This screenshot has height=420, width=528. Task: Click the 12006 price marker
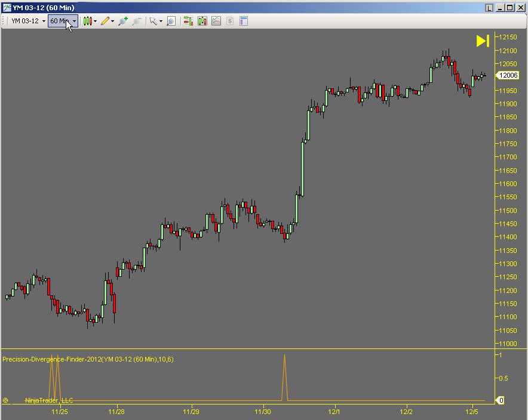507,75
